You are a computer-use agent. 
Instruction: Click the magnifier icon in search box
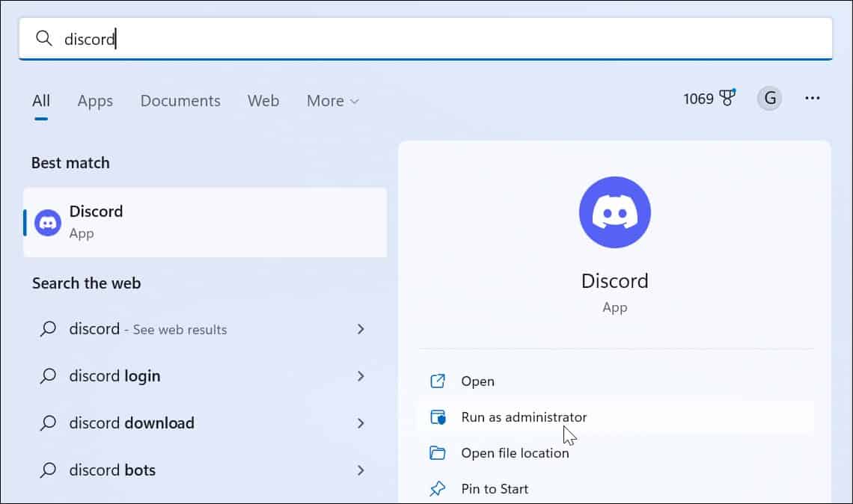coord(43,38)
